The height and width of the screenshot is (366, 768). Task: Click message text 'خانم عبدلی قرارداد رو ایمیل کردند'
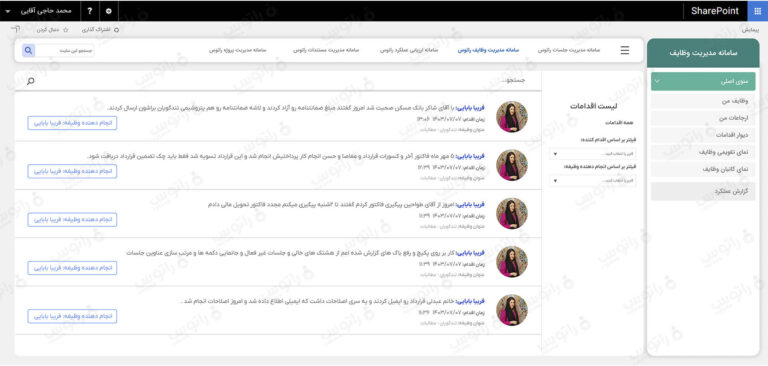point(317,301)
